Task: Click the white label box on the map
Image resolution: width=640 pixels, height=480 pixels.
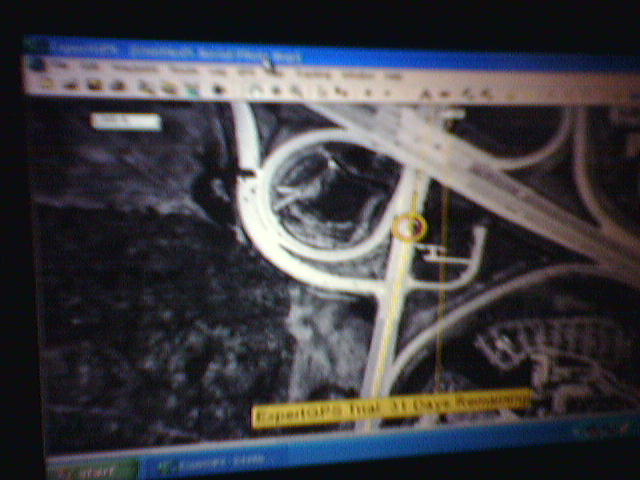Action: (125, 121)
